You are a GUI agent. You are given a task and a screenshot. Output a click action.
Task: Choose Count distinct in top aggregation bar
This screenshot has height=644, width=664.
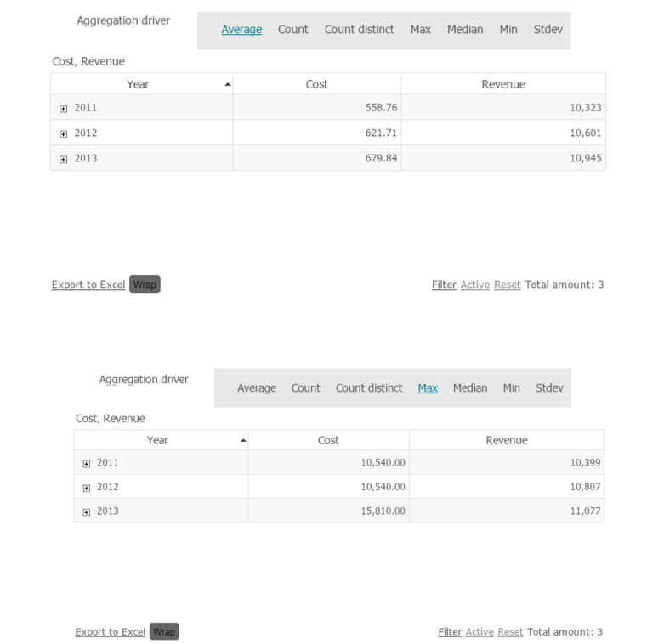tap(359, 30)
